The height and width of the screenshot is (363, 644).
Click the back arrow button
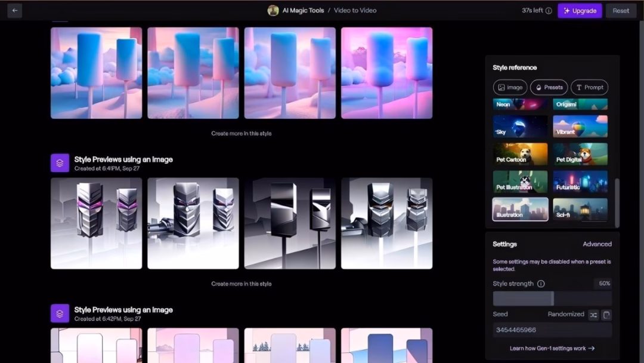(x=14, y=10)
